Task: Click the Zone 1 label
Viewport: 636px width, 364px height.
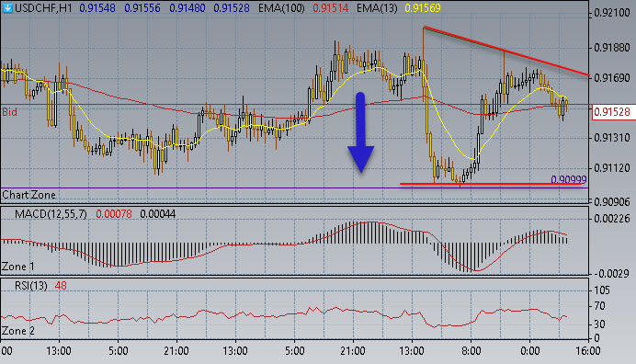Action: click(18, 267)
